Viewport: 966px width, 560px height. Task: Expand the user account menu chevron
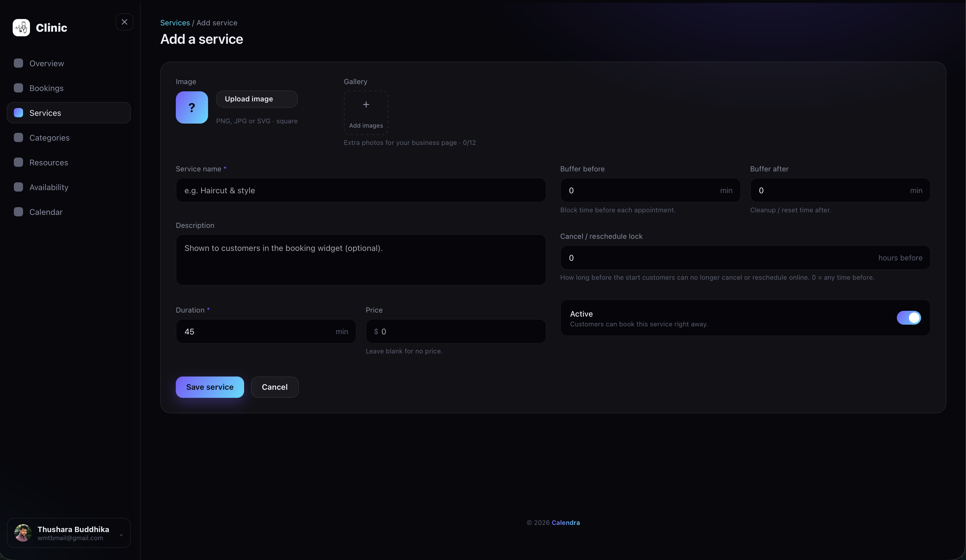click(121, 535)
